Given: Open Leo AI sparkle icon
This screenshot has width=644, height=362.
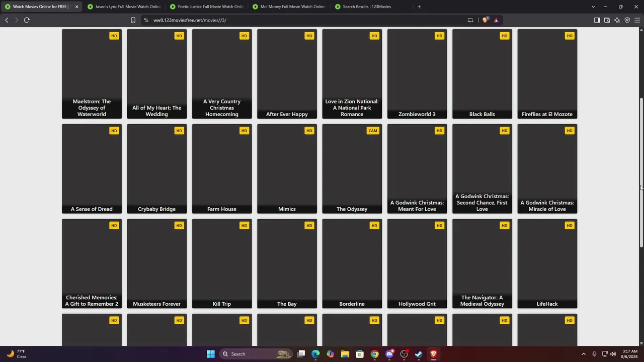Looking at the screenshot, I should tap(617, 20).
